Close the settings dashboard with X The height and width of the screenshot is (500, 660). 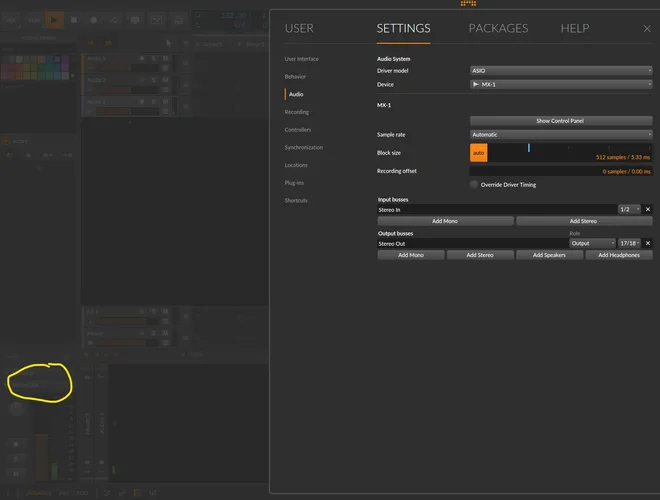pos(646,29)
